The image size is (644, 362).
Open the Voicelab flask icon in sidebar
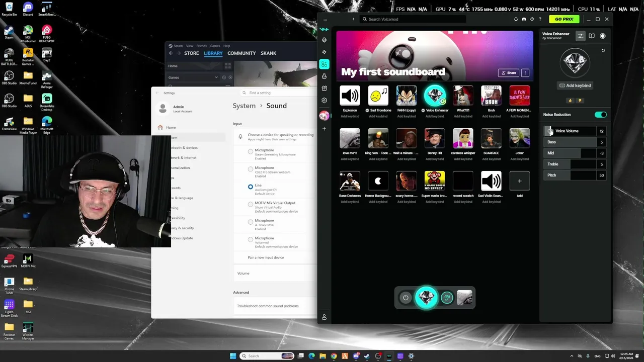[324, 76]
